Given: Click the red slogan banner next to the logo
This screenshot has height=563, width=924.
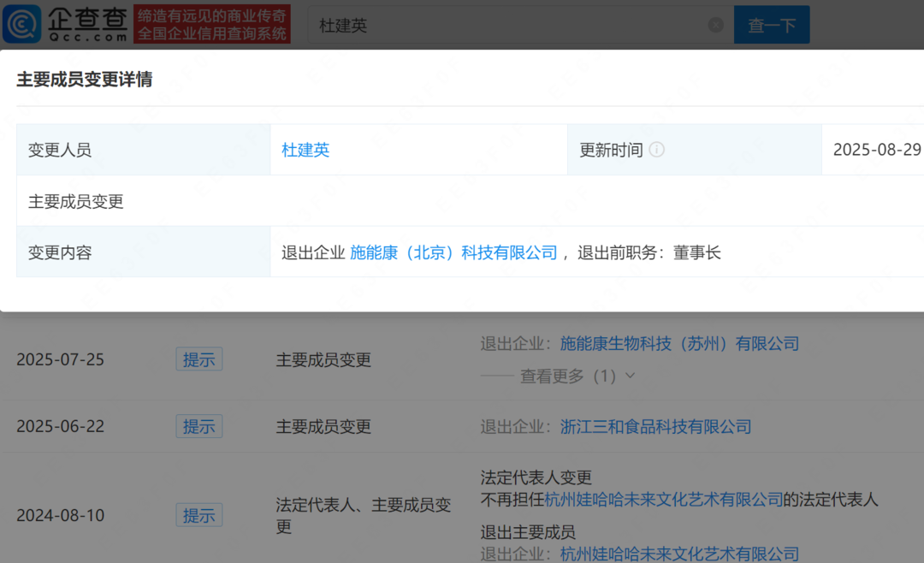Looking at the screenshot, I should pyautogui.click(x=212, y=24).
